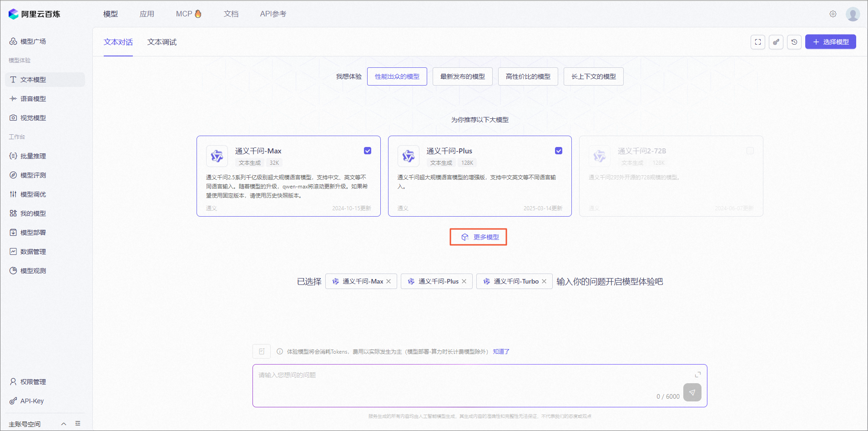
Task: Select 文本模型 in the sidebar
Action: [45, 80]
